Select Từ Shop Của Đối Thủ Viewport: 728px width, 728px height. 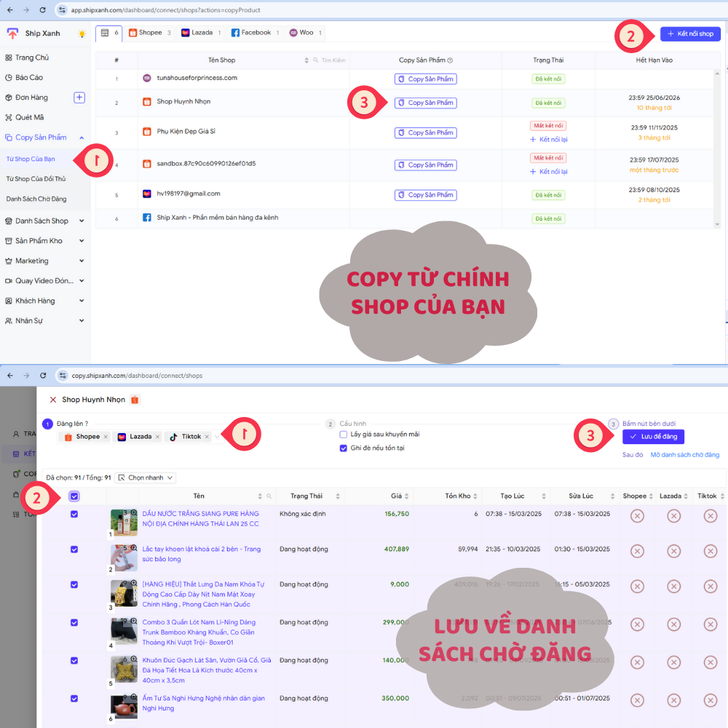click(36, 179)
